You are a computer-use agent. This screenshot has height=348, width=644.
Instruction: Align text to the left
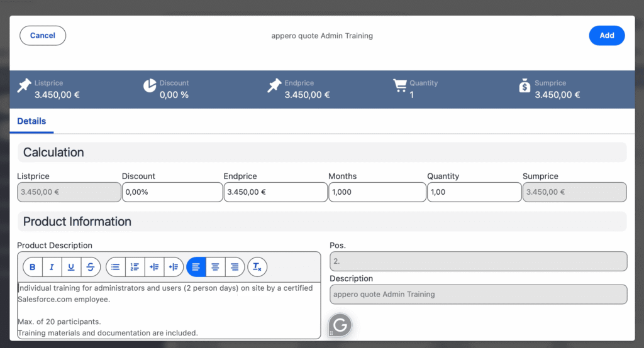[196, 267]
